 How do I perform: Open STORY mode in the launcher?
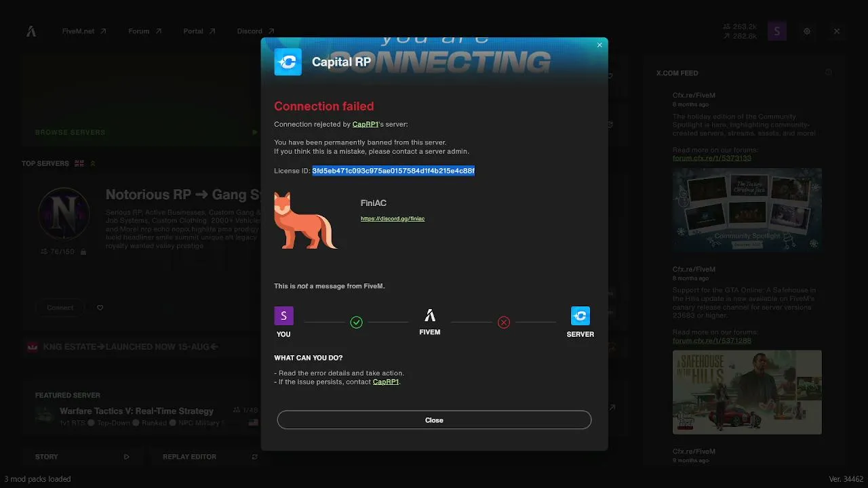[x=47, y=457]
